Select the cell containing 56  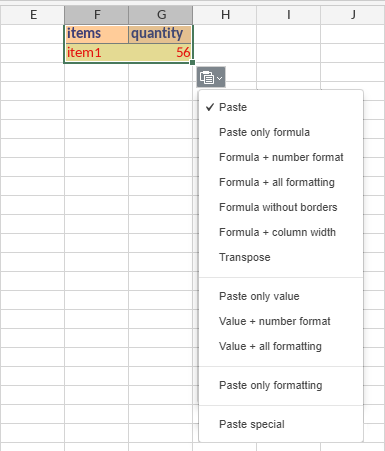160,53
